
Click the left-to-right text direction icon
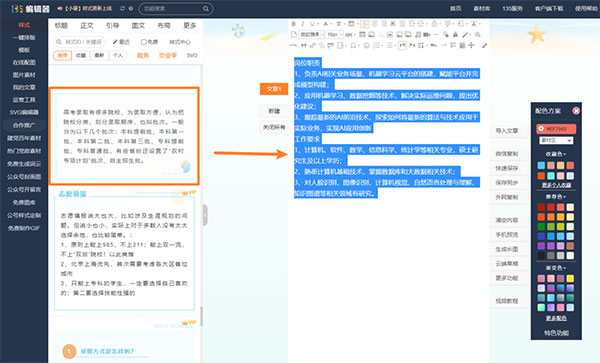coord(403,46)
